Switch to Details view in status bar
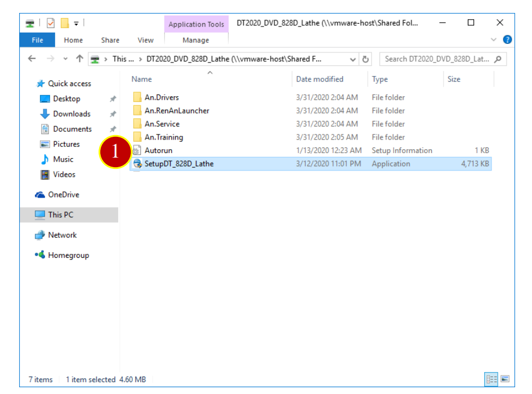 [x=491, y=379]
